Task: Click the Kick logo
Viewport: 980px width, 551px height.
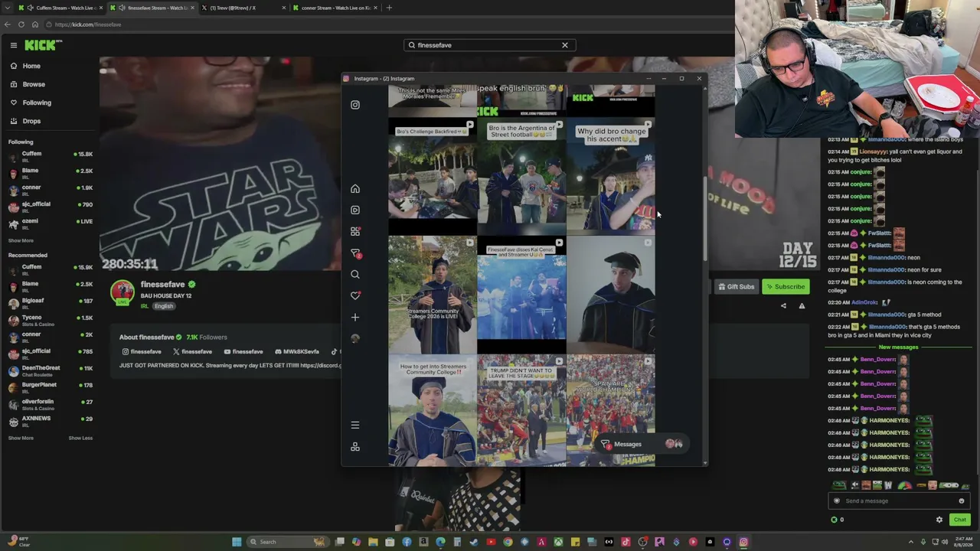Action: [41, 45]
